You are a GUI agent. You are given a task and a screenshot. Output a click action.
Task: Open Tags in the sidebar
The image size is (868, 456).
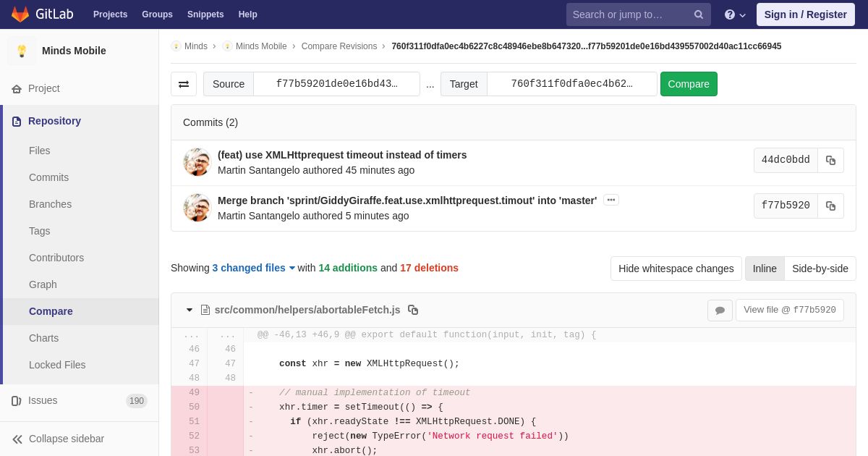coord(40,231)
